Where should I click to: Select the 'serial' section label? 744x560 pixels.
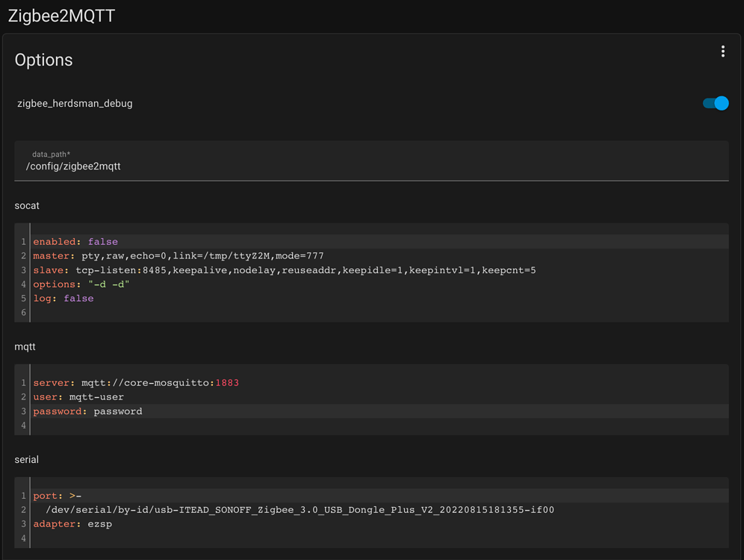point(27,459)
